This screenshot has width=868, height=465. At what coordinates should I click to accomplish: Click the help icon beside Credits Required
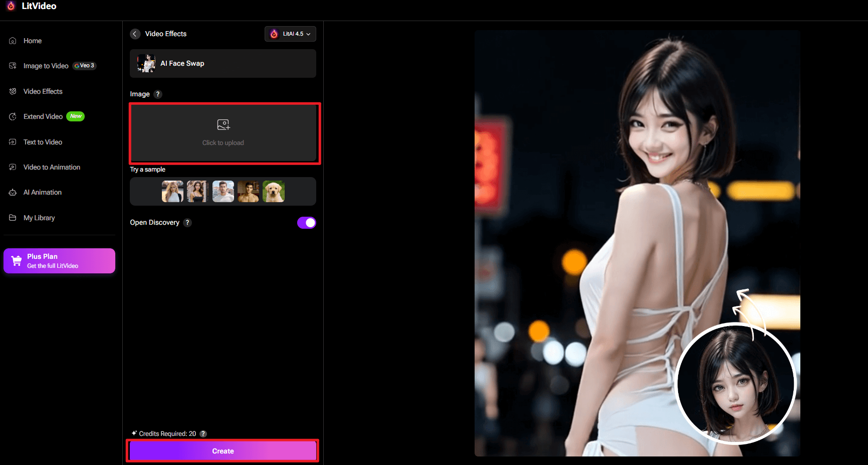click(x=203, y=434)
